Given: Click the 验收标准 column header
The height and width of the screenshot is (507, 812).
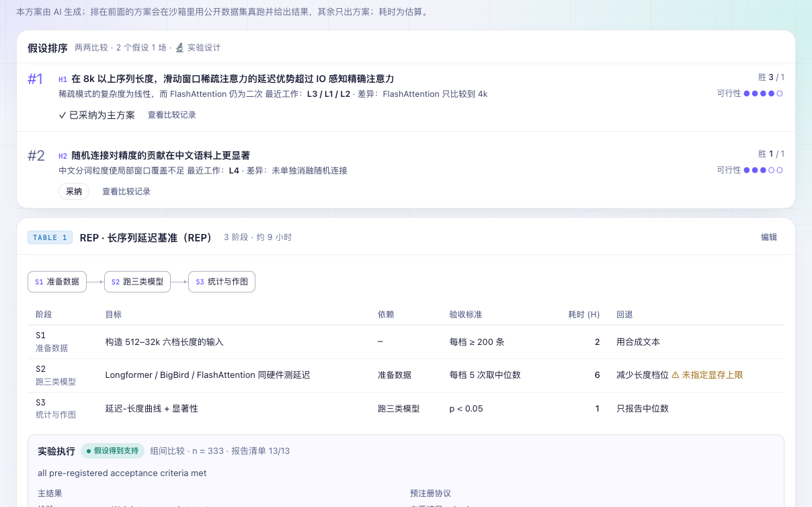Looking at the screenshot, I should coord(466,315).
